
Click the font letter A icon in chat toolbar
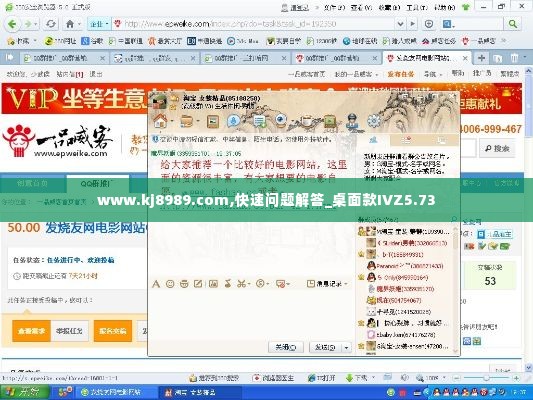coord(156,284)
